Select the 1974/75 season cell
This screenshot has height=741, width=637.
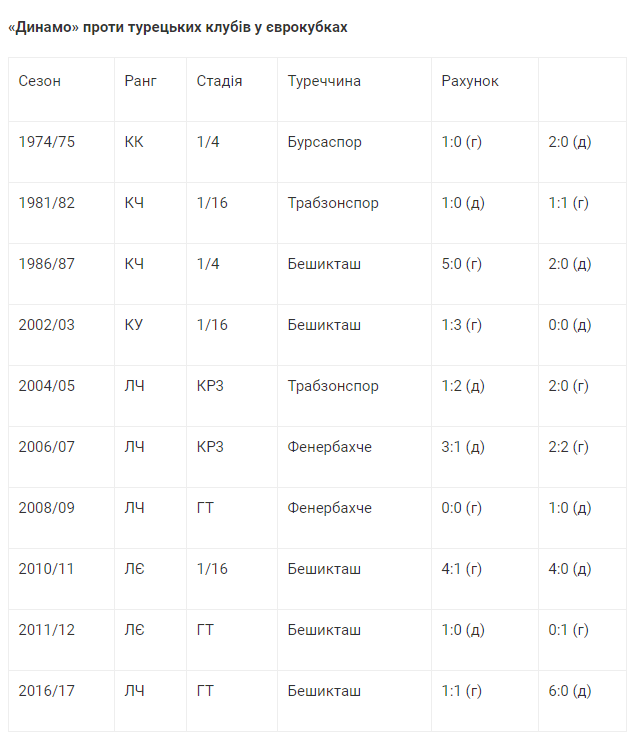click(x=47, y=142)
